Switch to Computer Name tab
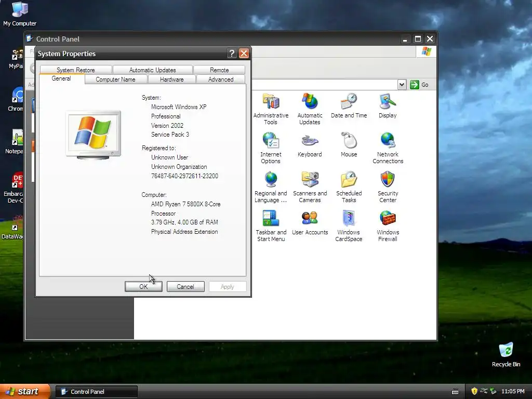Image resolution: width=532 pixels, height=399 pixels. coord(115,79)
